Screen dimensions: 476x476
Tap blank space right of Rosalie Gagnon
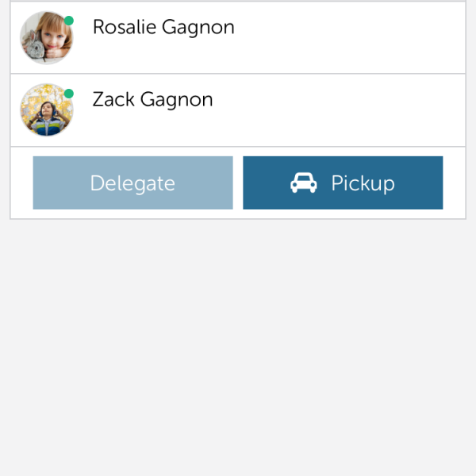click(x=349, y=37)
